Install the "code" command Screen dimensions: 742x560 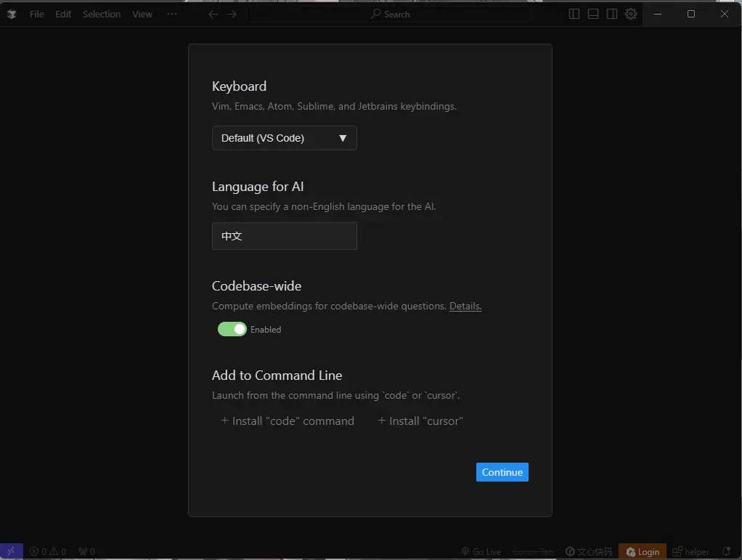click(x=288, y=421)
